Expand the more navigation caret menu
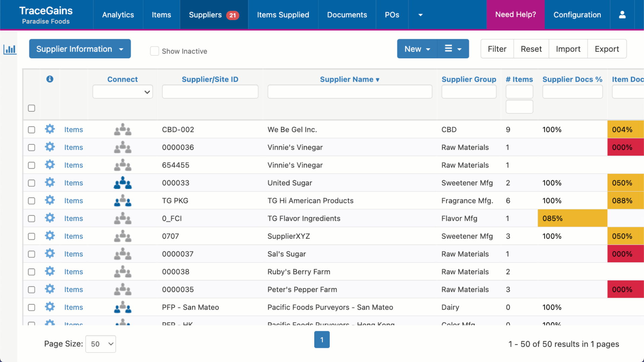The image size is (644, 362). (x=420, y=15)
